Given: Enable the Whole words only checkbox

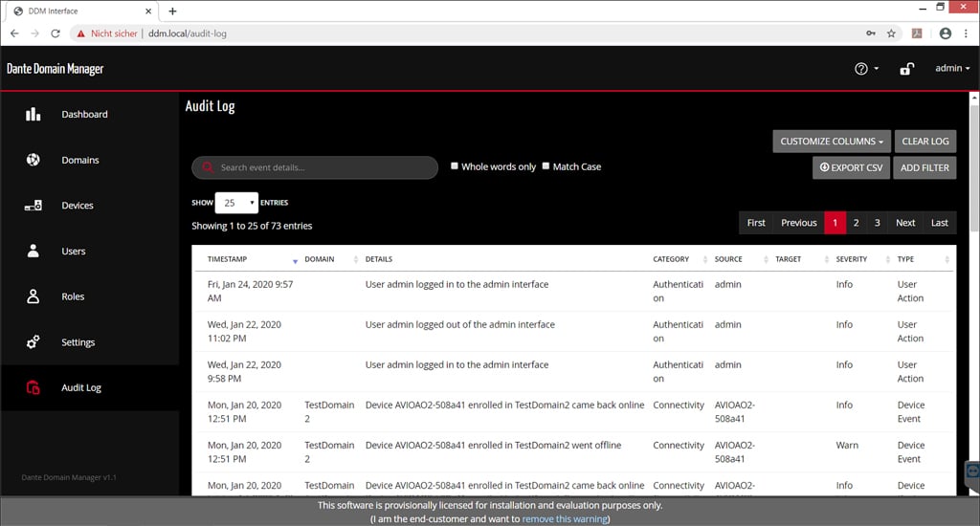Looking at the screenshot, I should 455,166.
